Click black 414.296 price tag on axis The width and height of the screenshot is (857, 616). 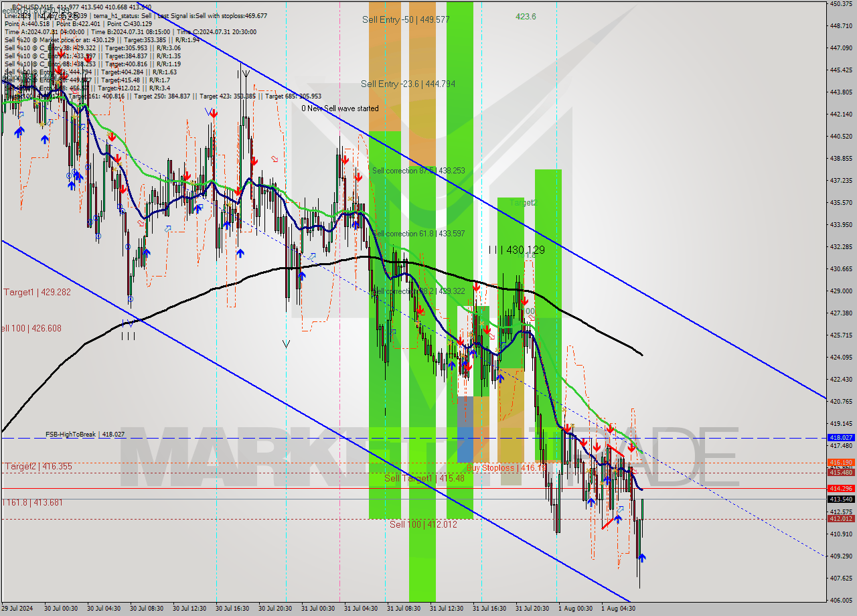(841, 489)
